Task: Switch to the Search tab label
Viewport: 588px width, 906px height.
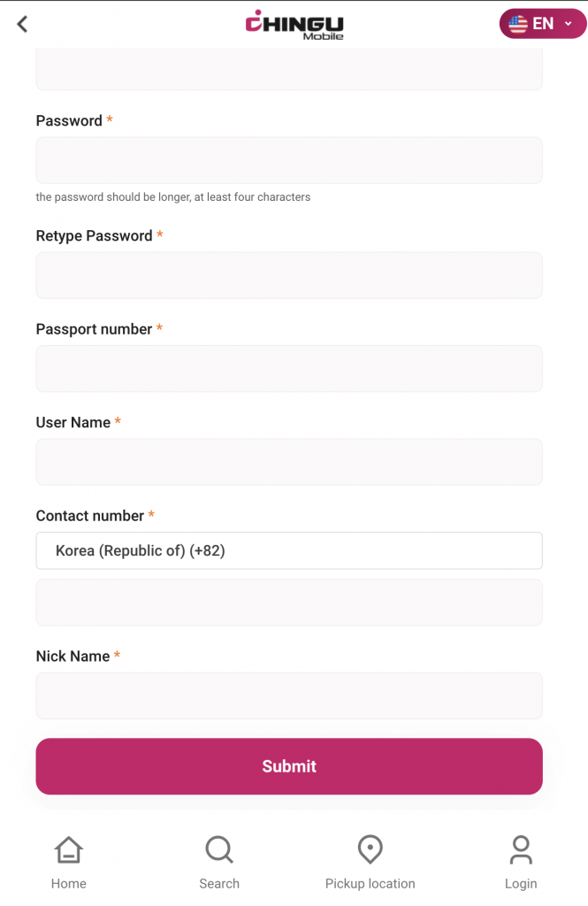Action: [219, 883]
